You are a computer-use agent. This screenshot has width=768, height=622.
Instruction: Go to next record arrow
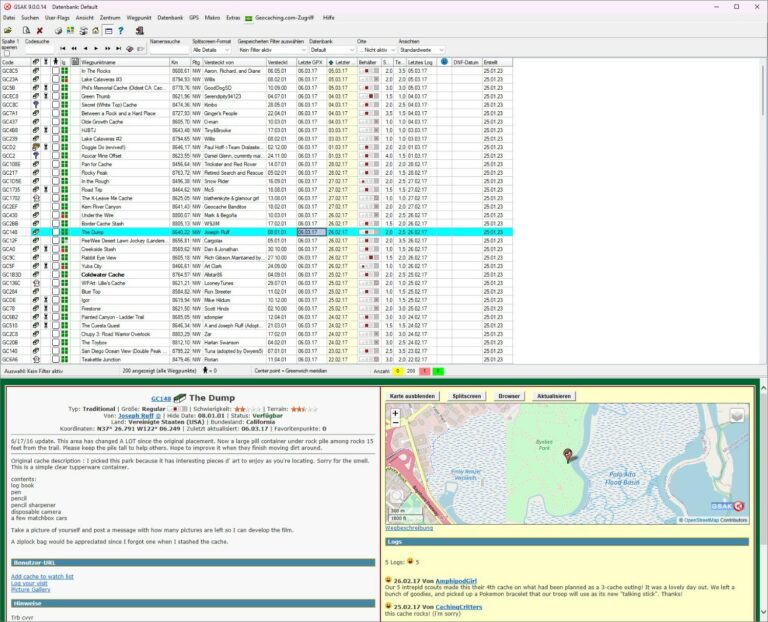(x=96, y=49)
